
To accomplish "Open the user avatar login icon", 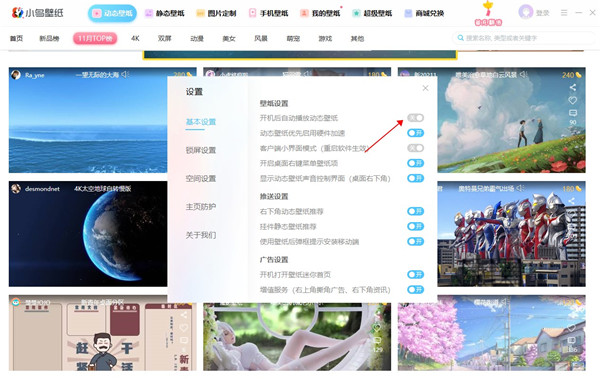I will 525,12.
